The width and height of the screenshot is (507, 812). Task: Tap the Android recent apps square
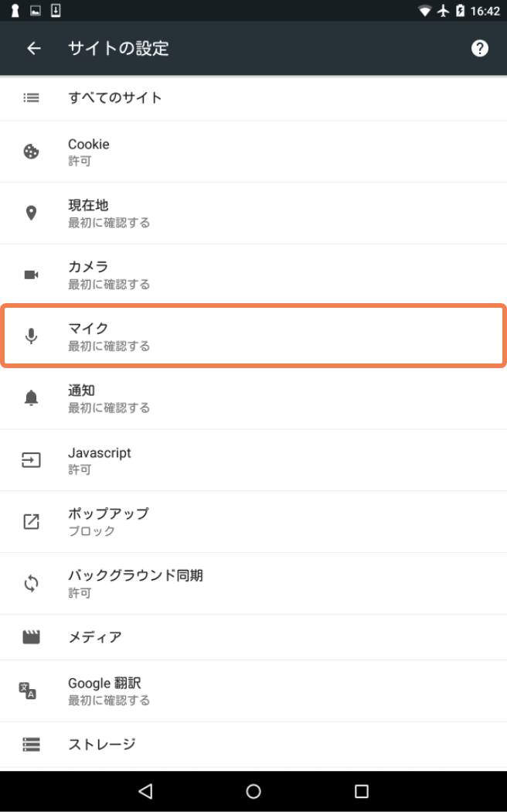coord(361,791)
